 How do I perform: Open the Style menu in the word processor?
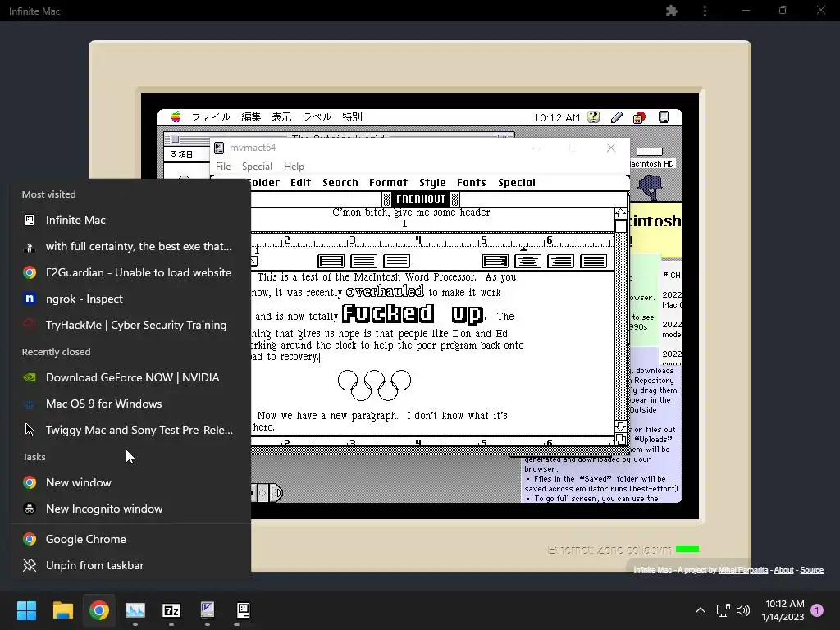click(432, 183)
